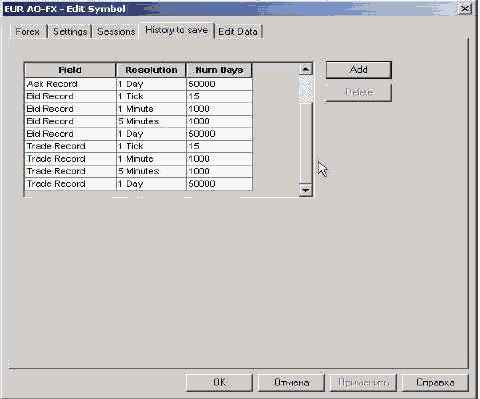The width and height of the screenshot is (480, 399).
Task: Click the Field column header
Action: [x=70, y=70]
